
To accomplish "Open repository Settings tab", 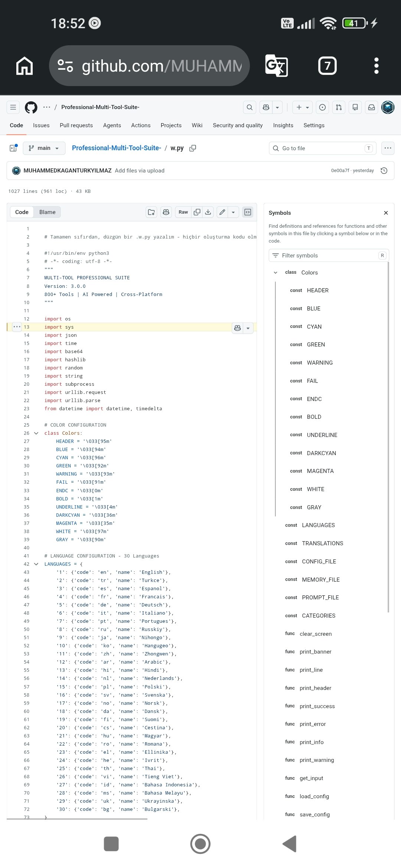I will click(314, 125).
